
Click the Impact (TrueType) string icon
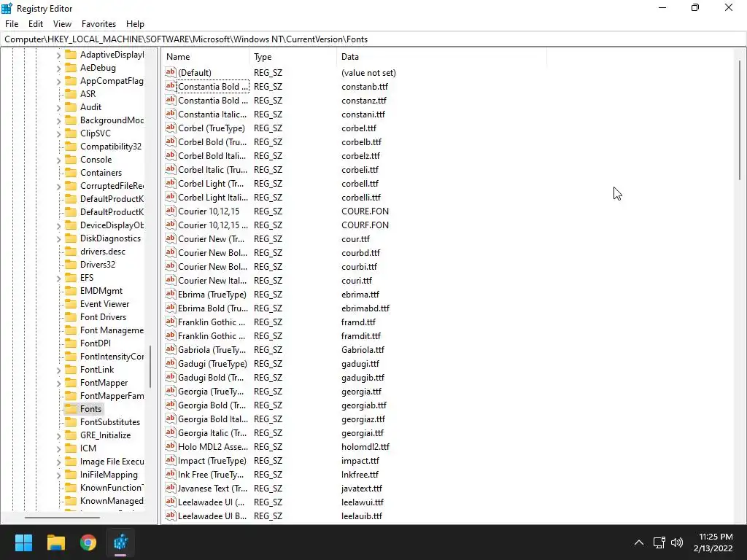pos(171,461)
